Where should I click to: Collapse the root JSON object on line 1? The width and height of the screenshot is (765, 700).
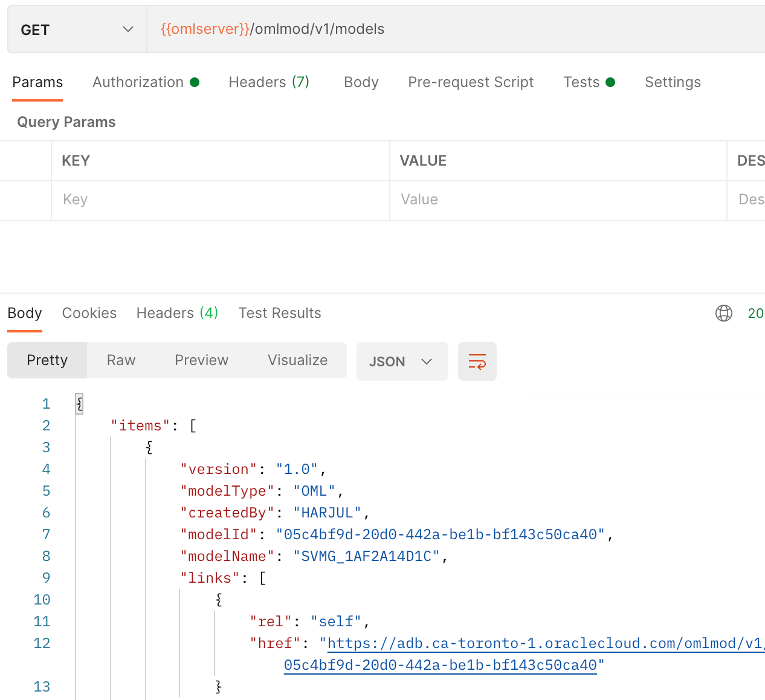point(79,403)
